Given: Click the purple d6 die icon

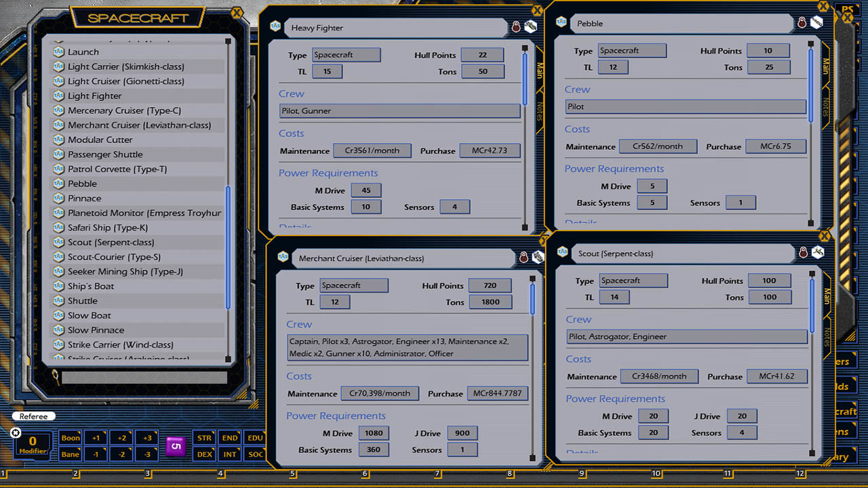Looking at the screenshot, I should click(176, 445).
